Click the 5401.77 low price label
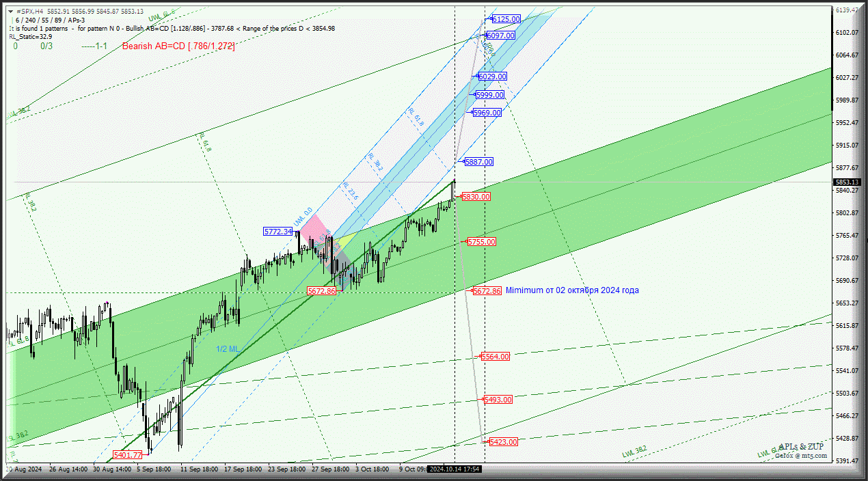This screenshot has height=481, width=868. [128, 455]
